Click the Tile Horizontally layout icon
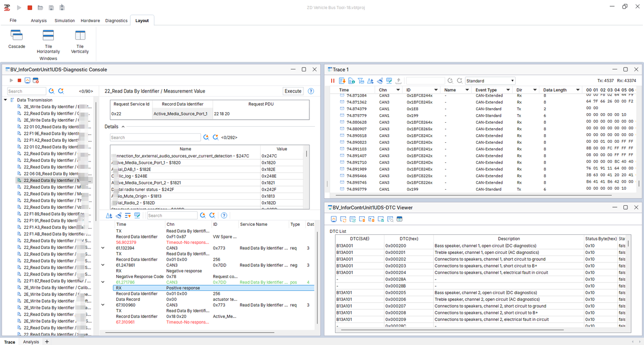644x345 pixels. (48, 35)
